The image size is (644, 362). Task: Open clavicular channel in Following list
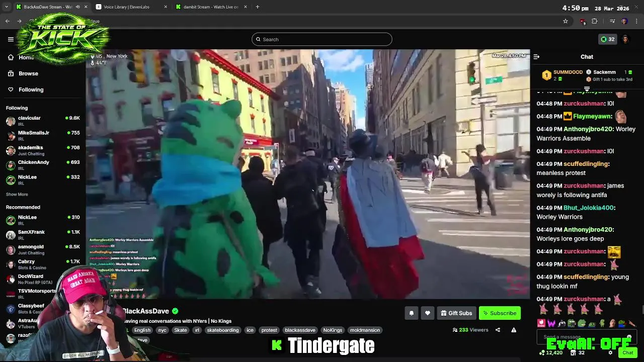click(43, 121)
